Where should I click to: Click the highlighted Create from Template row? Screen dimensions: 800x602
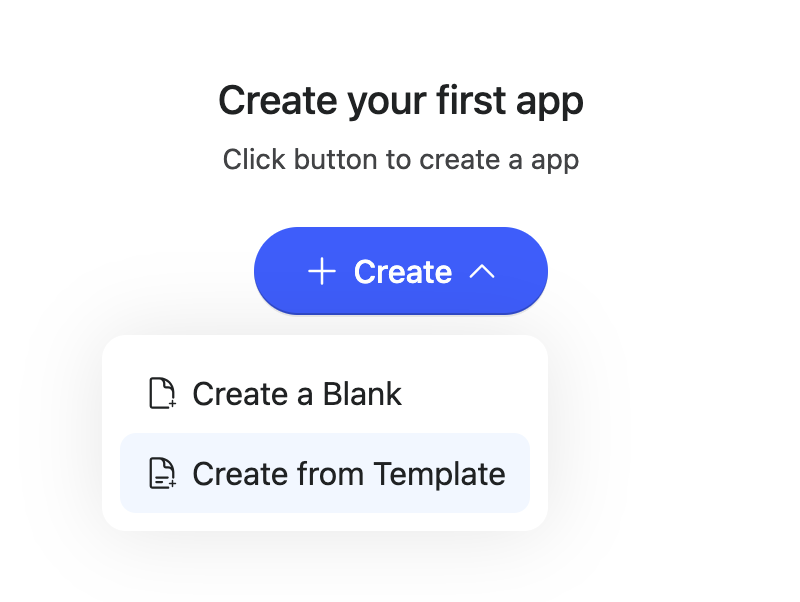[324, 473]
